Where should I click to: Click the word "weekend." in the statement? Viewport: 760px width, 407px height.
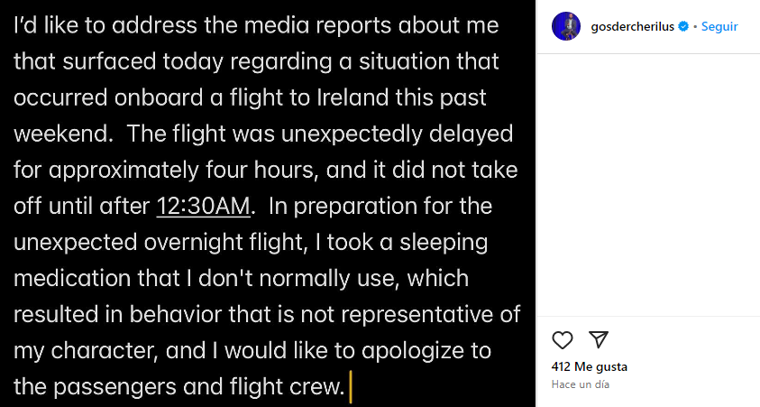(58, 134)
